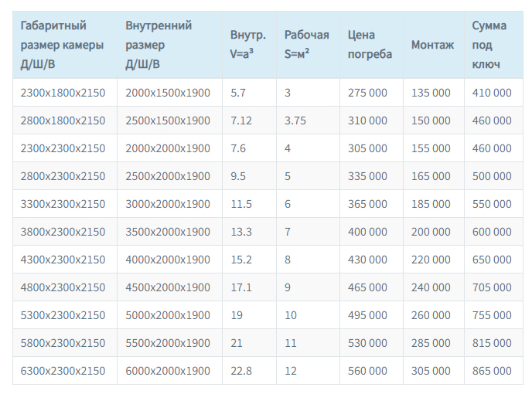Click the header 'Габаритный размер камеры Д/Ш/В'
This screenshot has width=532, height=394.
65,45
